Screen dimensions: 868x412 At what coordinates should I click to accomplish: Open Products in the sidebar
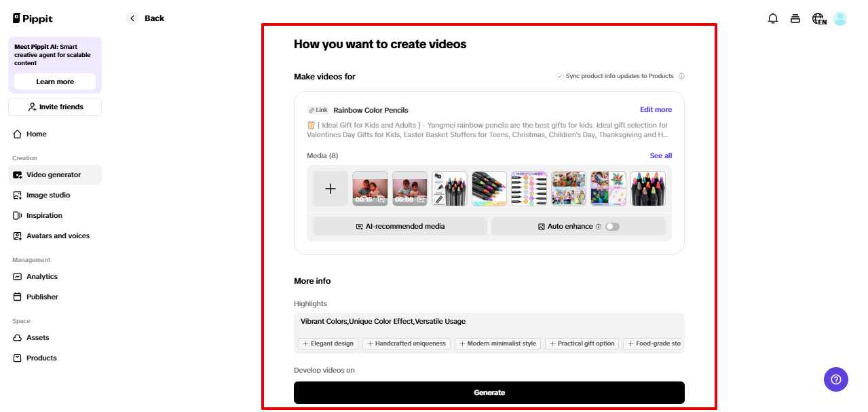coord(41,358)
